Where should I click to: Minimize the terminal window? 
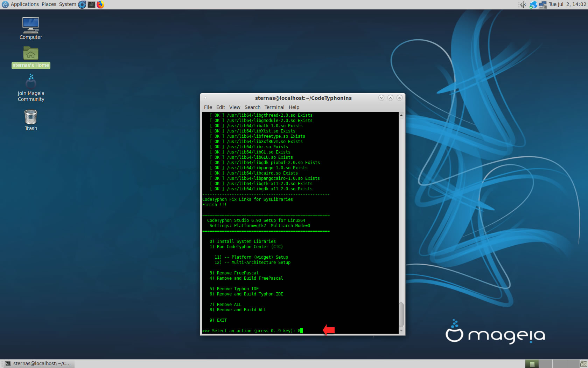[x=381, y=98]
